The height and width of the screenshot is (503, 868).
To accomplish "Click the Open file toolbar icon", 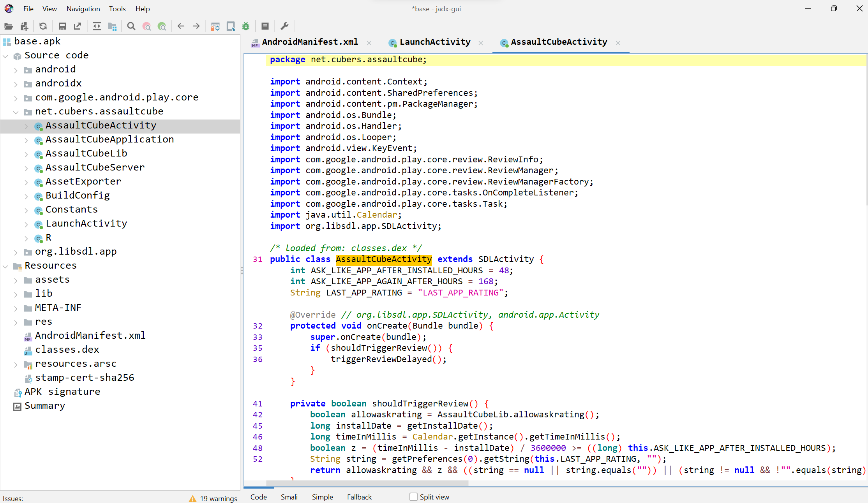I will 9,26.
